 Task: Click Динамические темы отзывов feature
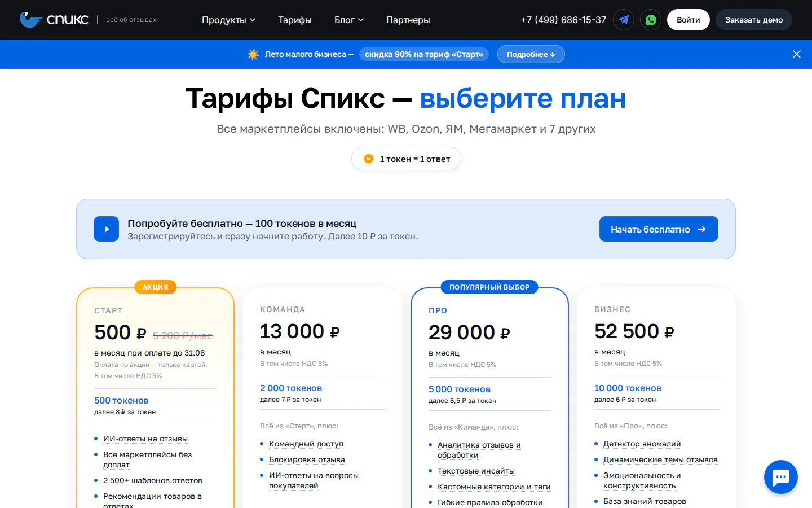coord(660,459)
